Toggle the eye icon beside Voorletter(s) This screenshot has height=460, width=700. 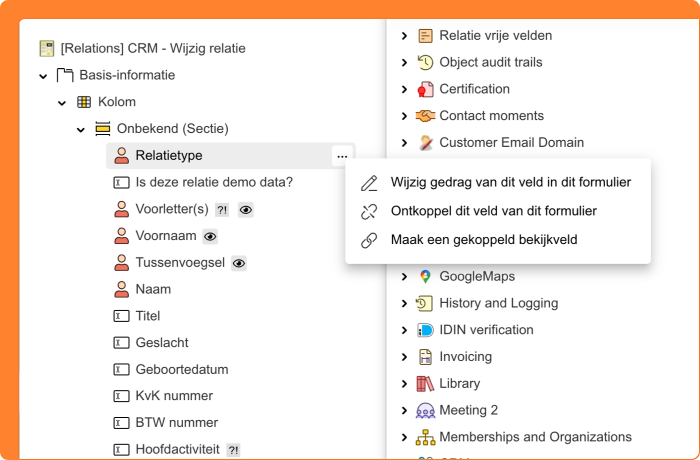[x=246, y=210]
